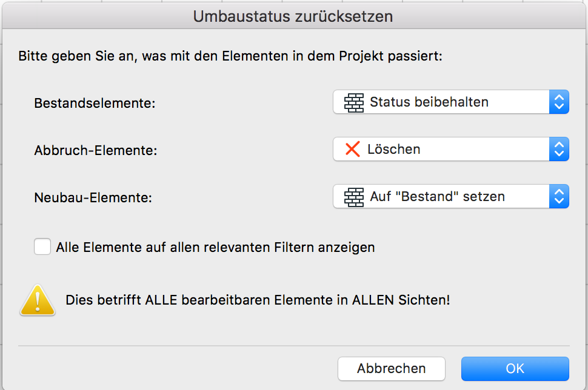Click the brick icon beside Auf "Bestand" setzen

[354, 197]
